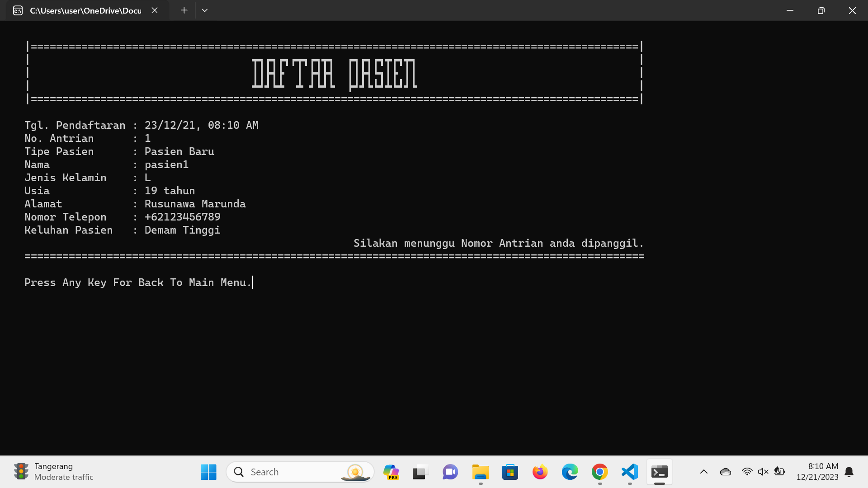Open the Tangerang traffic widget

click(x=53, y=472)
